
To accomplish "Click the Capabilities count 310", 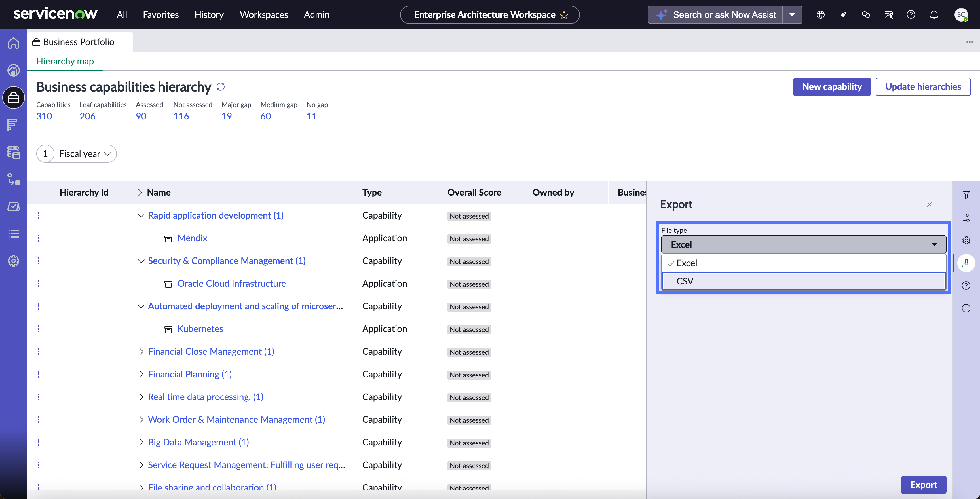I will point(44,116).
